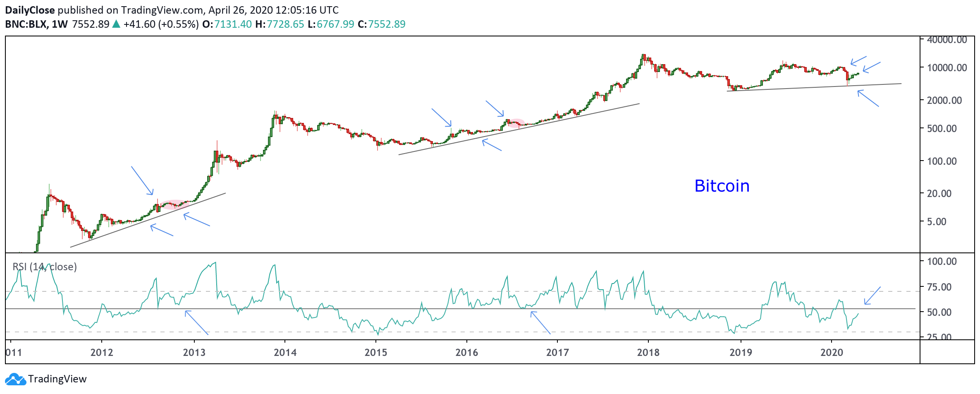Select the high value 7728.65
980x394 pixels.
point(285,24)
